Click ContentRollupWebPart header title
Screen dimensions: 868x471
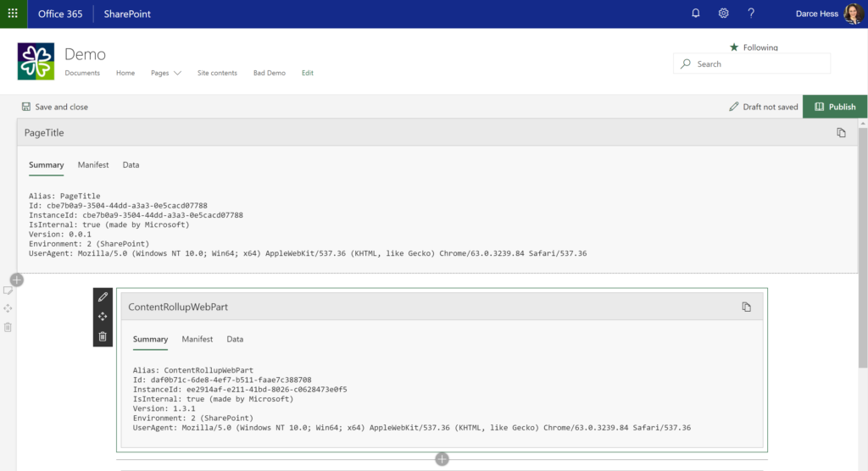(x=178, y=308)
